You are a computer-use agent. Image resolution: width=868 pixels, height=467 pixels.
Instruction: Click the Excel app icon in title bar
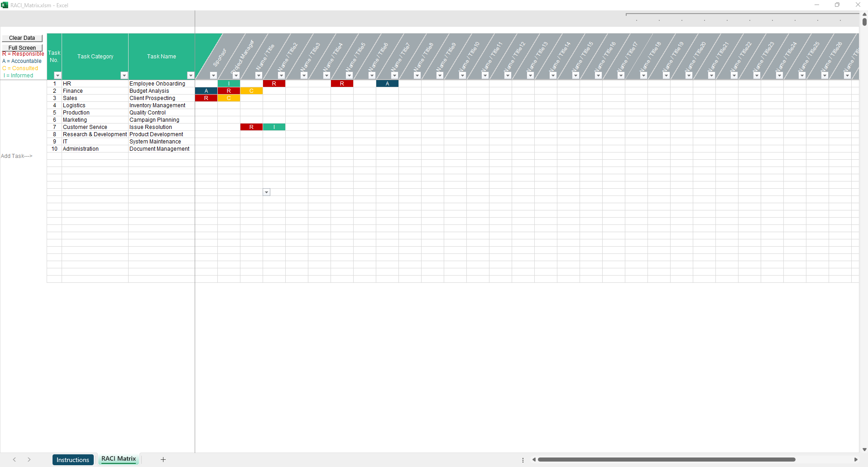tap(5, 5)
